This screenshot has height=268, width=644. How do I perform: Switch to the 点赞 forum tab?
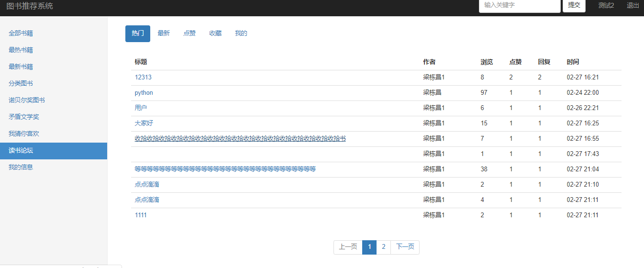[x=189, y=33]
